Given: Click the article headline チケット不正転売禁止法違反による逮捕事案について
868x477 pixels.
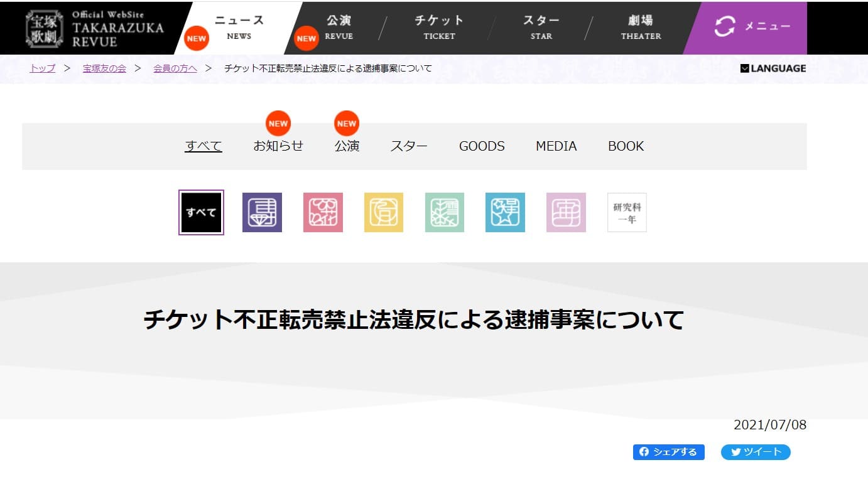Looking at the screenshot, I should 414,320.
